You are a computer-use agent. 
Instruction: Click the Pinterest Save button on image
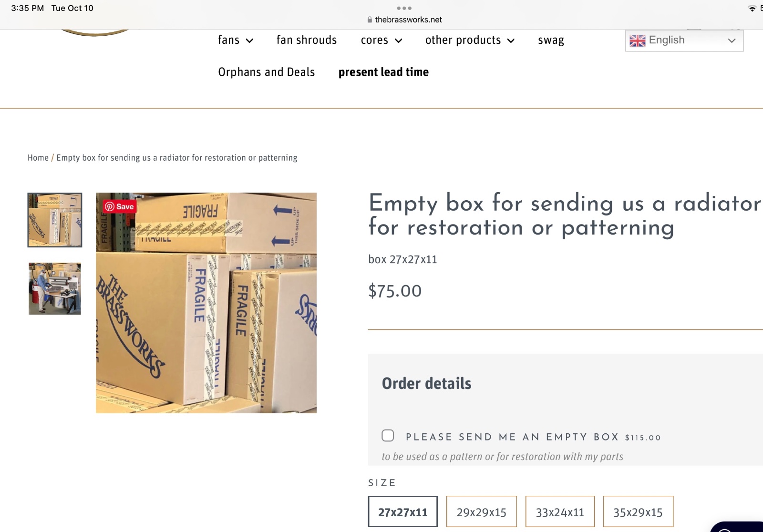(120, 206)
